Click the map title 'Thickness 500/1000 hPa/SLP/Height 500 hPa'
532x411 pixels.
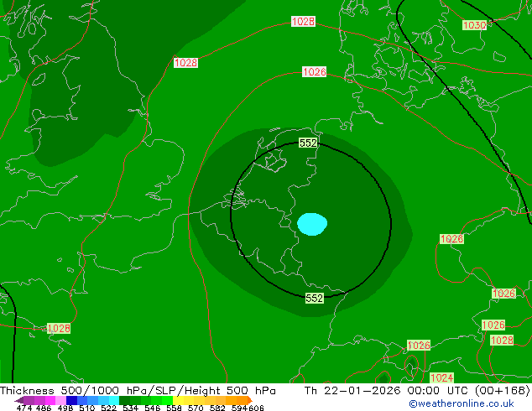[138, 391]
